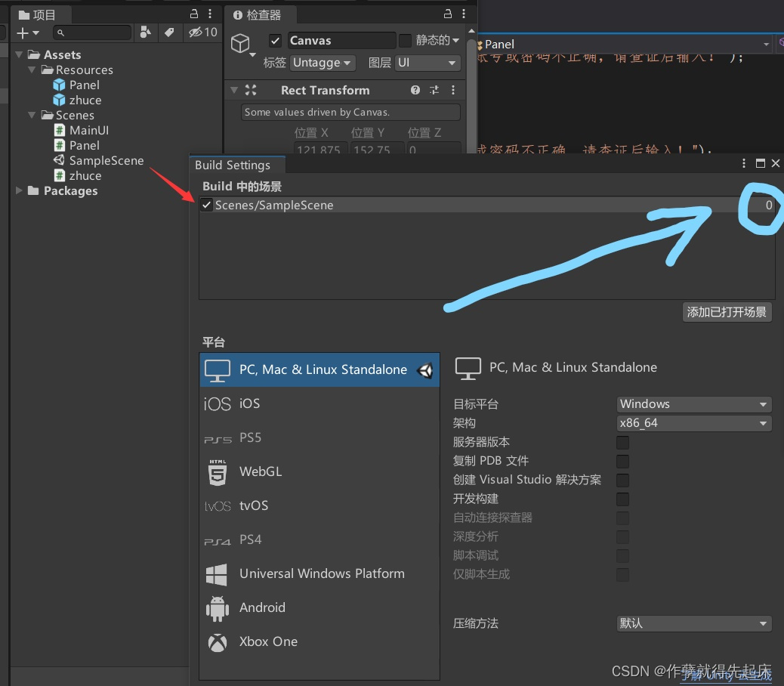
Task: Click the search field in Project panel
Action: click(92, 33)
